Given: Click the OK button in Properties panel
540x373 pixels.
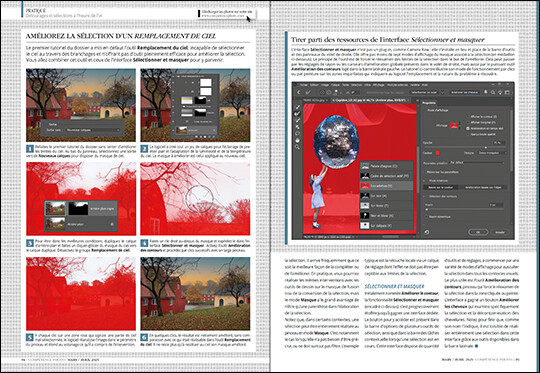Looking at the screenshot, I should click(478, 232).
